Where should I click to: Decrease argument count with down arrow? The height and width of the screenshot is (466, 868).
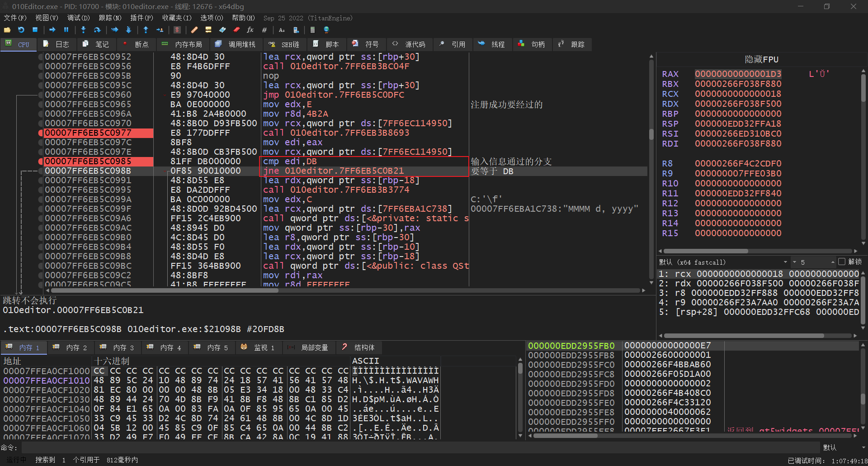click(794, 262)
